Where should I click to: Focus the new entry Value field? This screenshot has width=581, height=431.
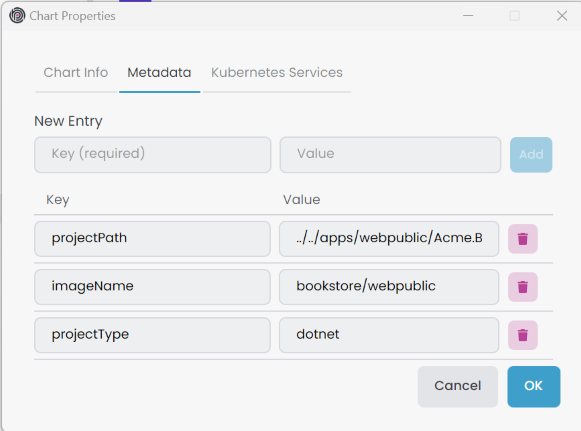coord(391,155)
